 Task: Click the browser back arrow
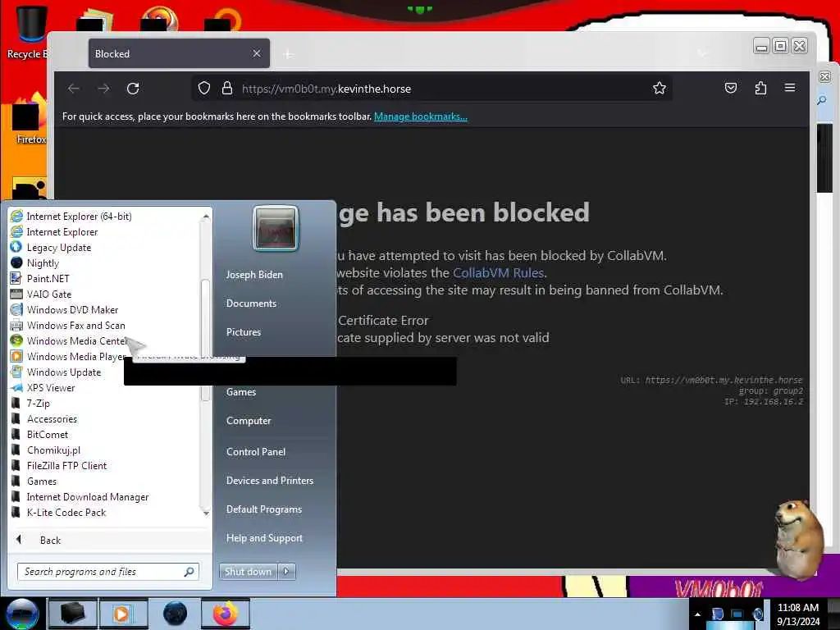[74, 89]
